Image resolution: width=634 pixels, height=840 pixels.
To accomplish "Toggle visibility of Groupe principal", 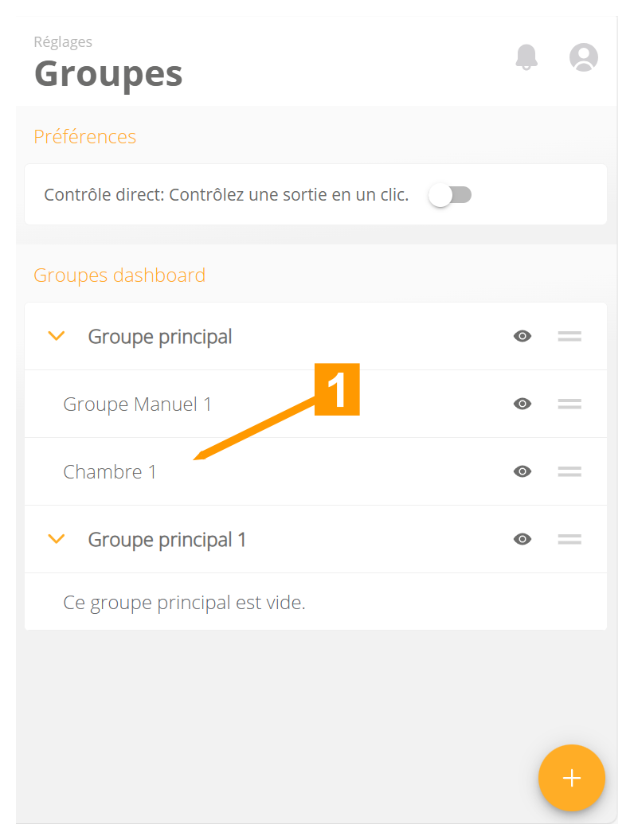I will coord(522,336).
